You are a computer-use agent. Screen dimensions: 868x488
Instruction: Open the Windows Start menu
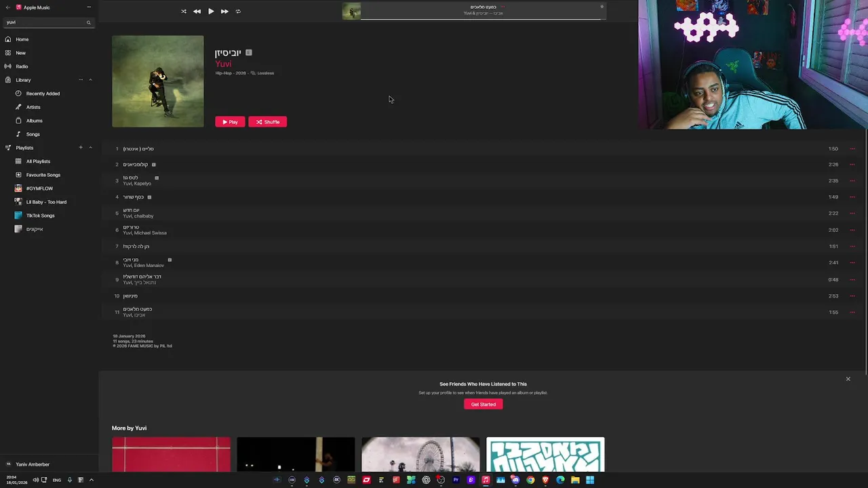(x=590, y=480)
